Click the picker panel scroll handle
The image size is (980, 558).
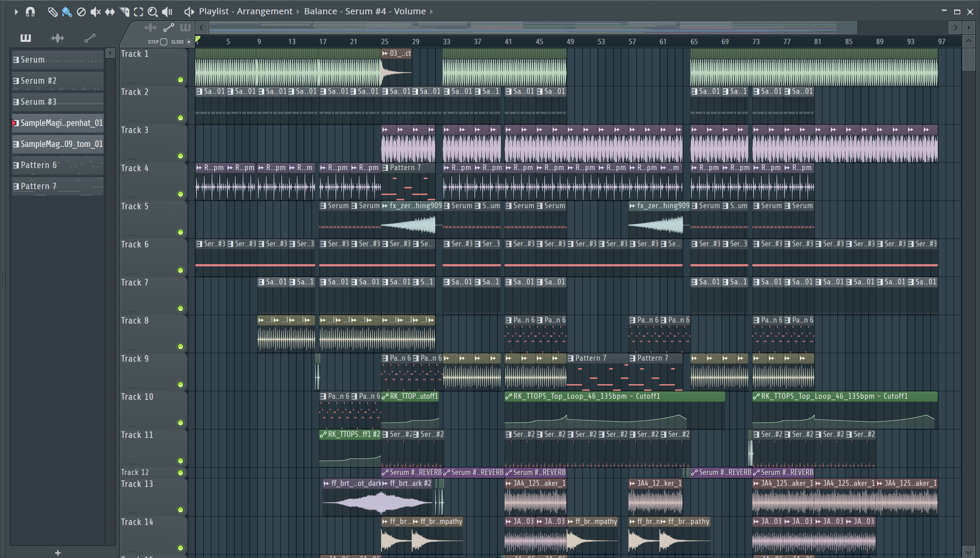tap(110, 53)
